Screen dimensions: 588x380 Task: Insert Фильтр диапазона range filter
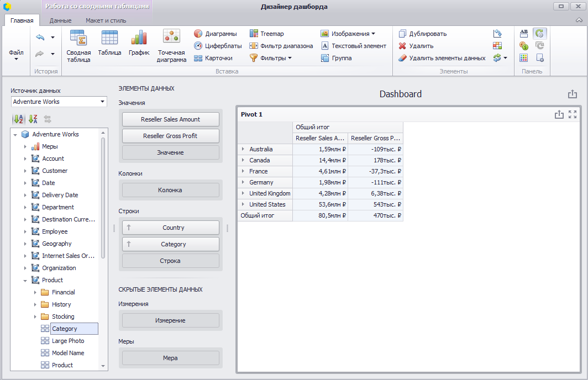[281, 46]
